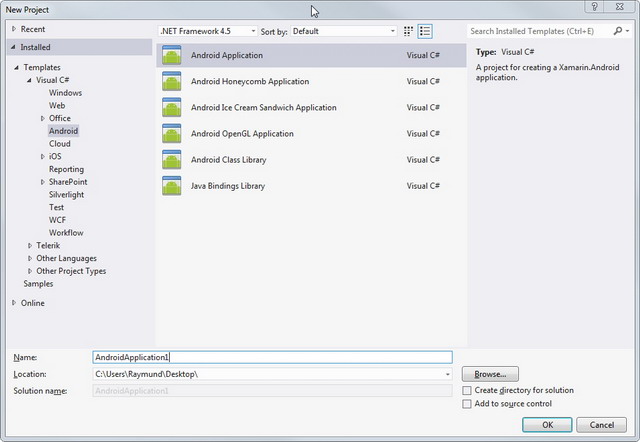Image resolution: width=640 pixels, height=442 pixels.
Task: Select Android Honeycomb Application template text
Action: tap(250, 81)
